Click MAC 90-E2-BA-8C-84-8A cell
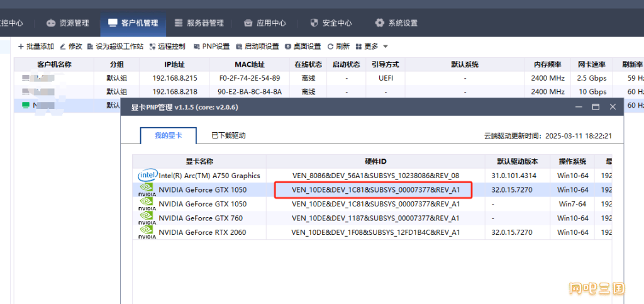This screenshot has width=644, height=304. [250, 92]
